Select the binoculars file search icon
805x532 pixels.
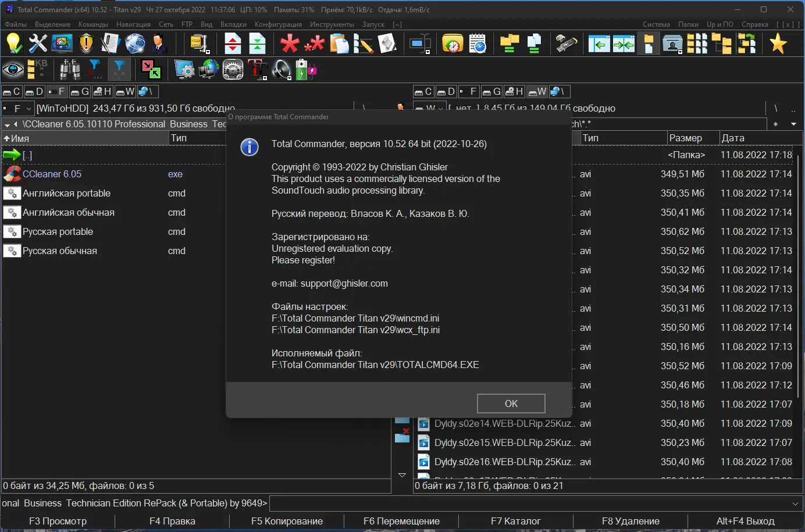[69, 70]
